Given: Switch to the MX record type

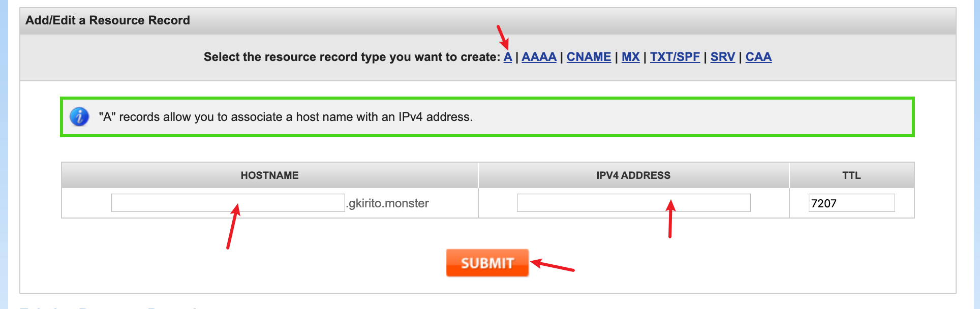Looking at the screenshot, I should pyautogui.click(x=630, y=57).
